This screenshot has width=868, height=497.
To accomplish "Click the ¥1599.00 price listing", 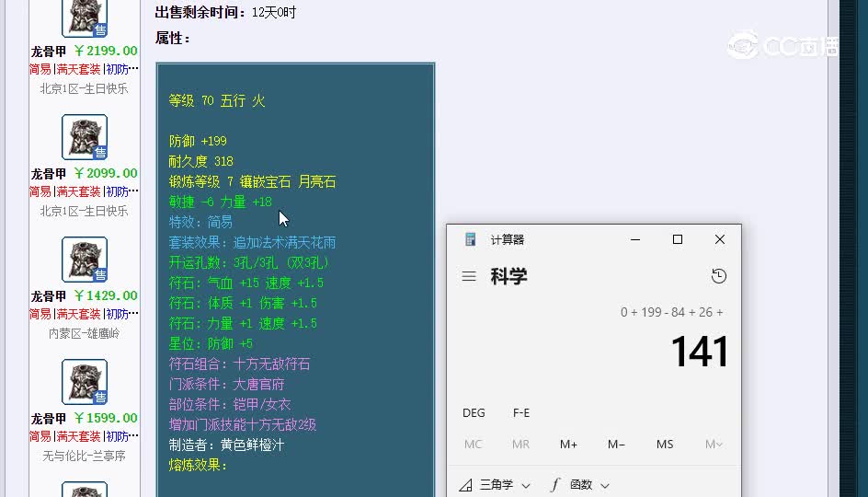I will [x=106, y=419].
